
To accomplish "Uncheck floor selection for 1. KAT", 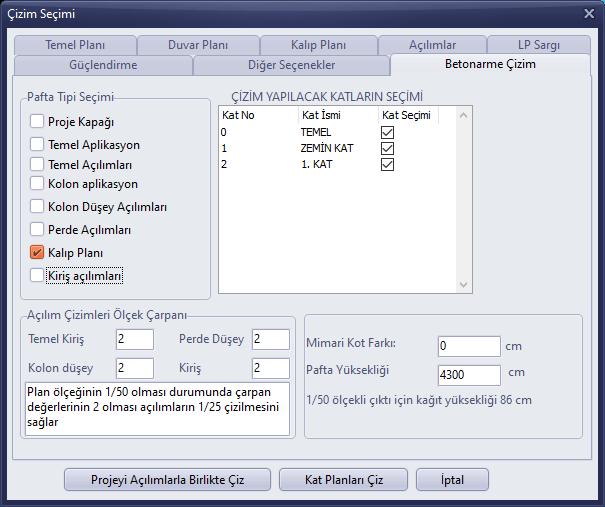I will coord(387,165).
